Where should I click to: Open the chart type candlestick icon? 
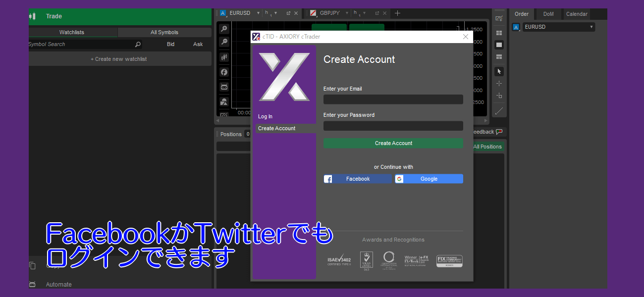224,57
